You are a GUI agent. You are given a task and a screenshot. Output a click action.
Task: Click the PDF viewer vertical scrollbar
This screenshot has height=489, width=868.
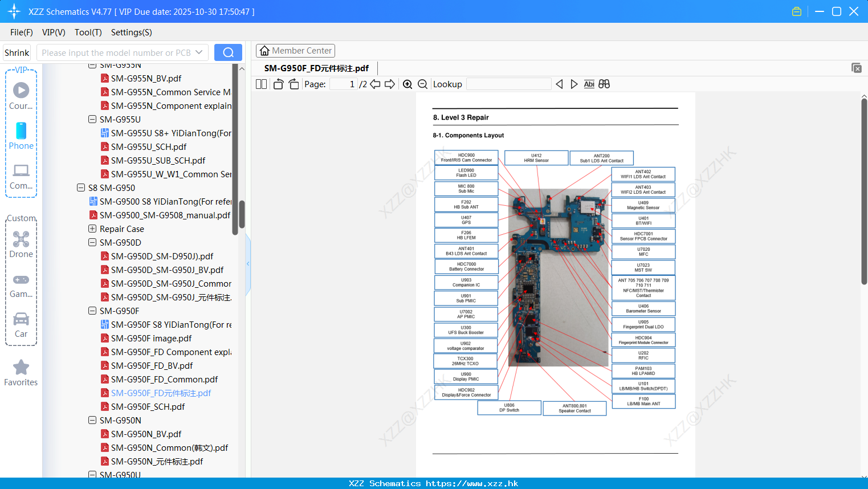[x=864, y=192]
